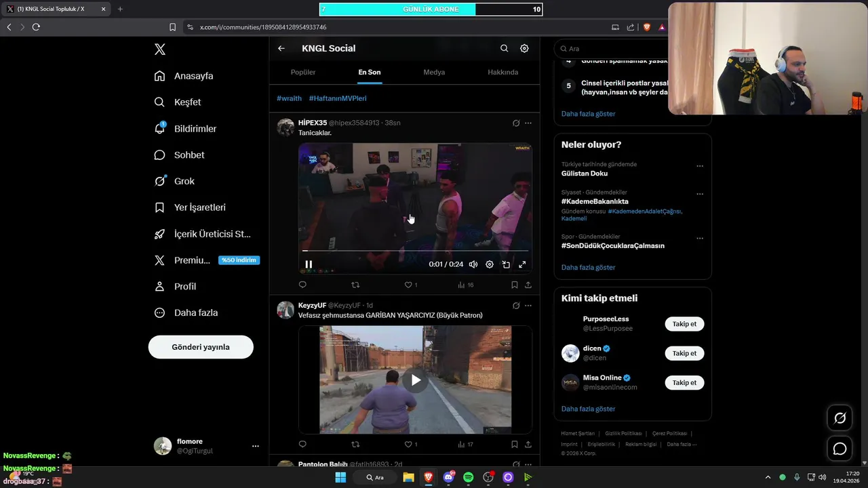Repost the HİPEX35 post
This screenshot has width=868, height=488.
tap(355, 285)
